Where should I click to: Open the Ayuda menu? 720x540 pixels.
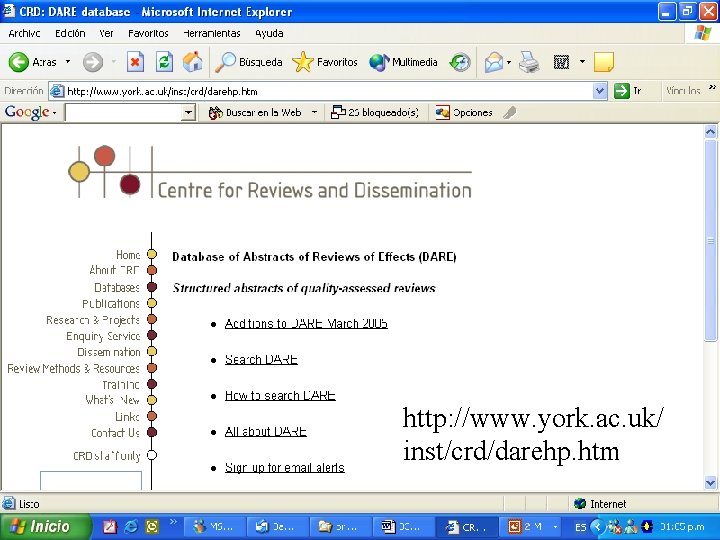point(269,34)
